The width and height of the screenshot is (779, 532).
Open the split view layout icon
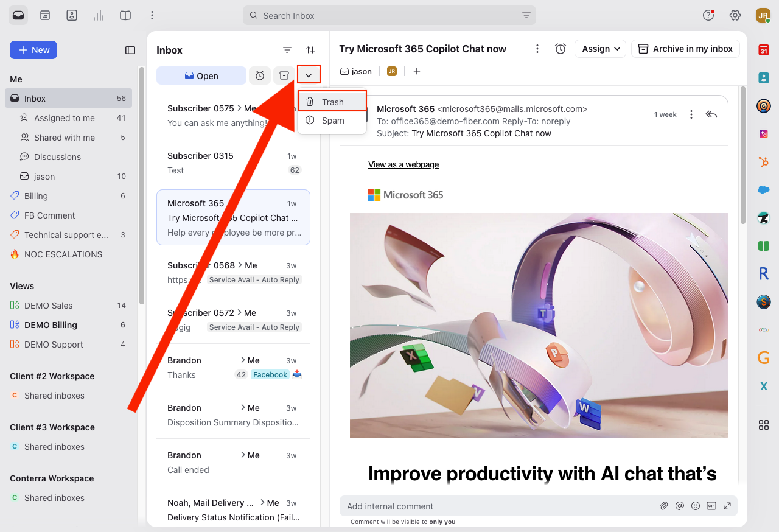coord(125,15)
